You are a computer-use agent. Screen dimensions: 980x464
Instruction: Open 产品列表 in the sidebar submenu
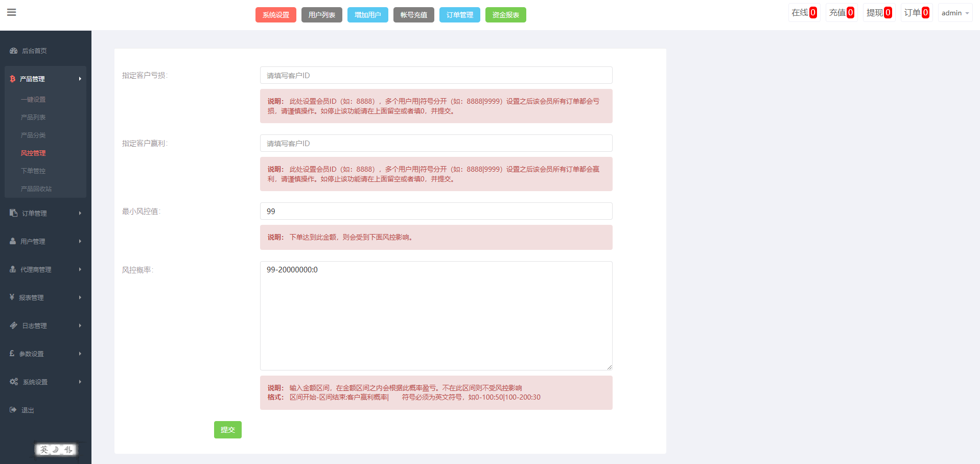[x=33, y=118]
